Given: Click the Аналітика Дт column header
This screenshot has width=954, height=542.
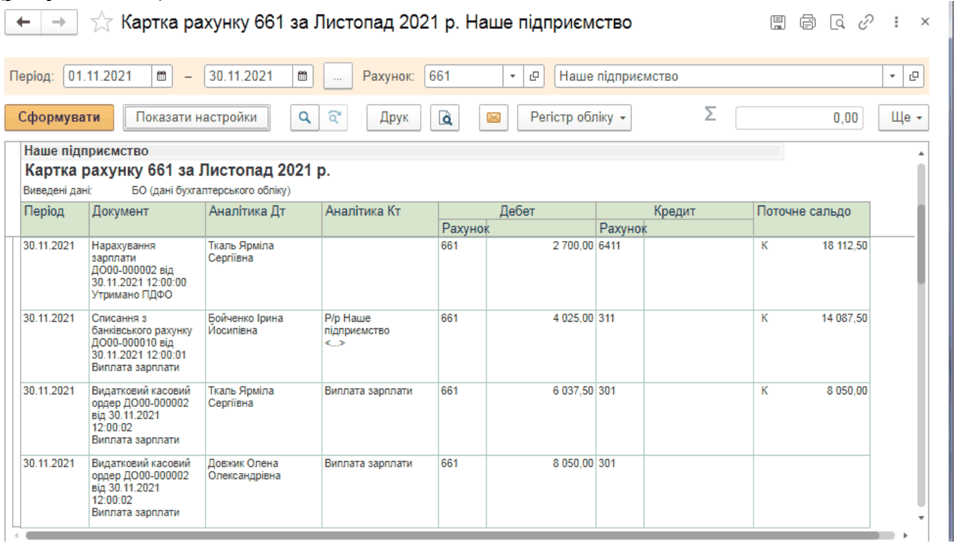Looking at the screenshot, I should (x=263, y=219).
